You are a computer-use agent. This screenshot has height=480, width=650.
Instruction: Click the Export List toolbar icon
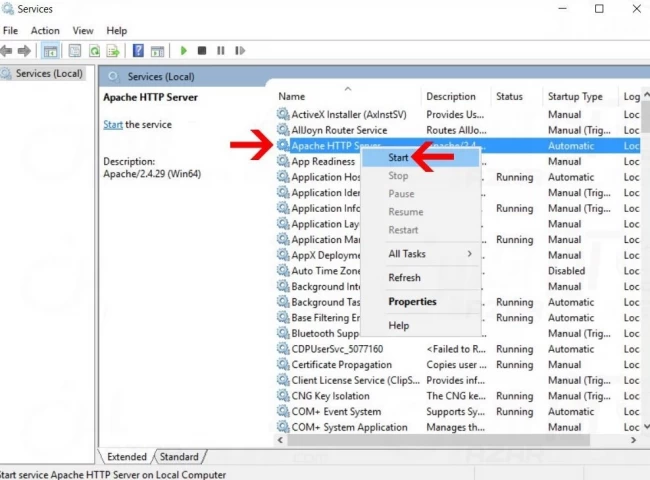coord(113,51)
